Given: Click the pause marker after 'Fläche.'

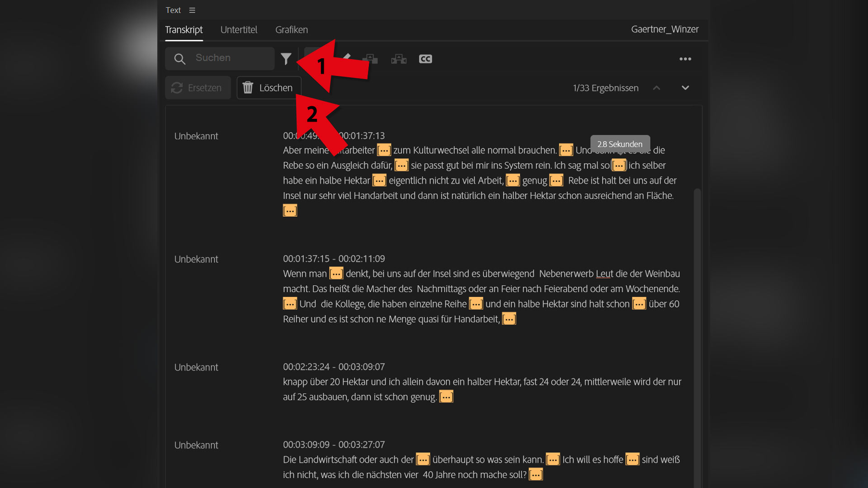Looking at the screenshot, I should [x=290, y=211].
